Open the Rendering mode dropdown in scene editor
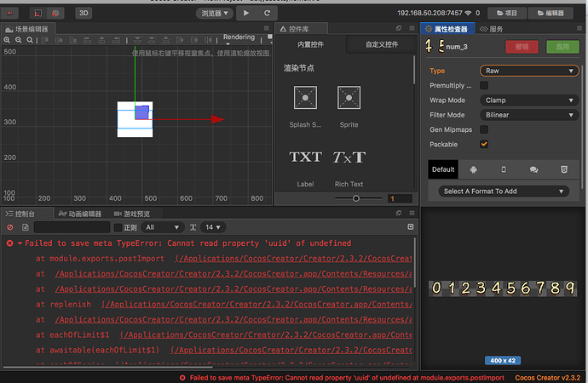Screen dimensions: 588x383 coord(239,38)
